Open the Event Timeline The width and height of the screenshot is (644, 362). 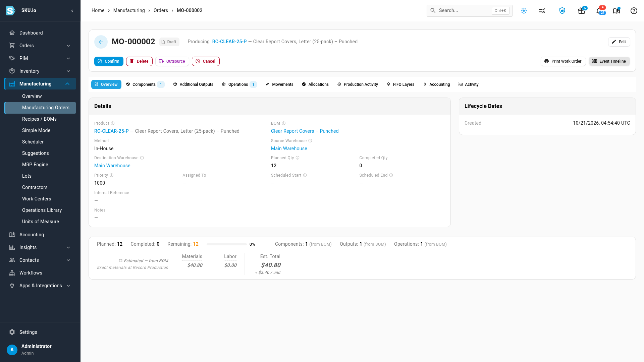coord(609,61)
